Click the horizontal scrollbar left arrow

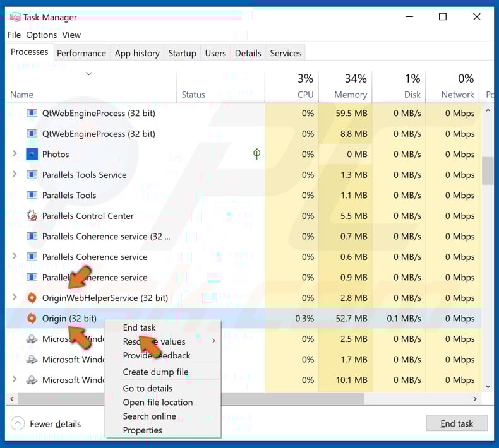click(12, 399)
